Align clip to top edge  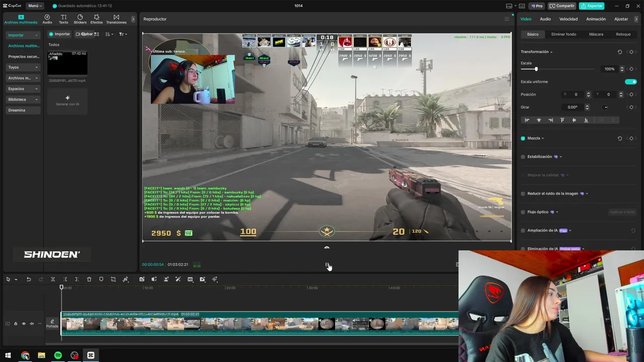click(x=562, y=120)
